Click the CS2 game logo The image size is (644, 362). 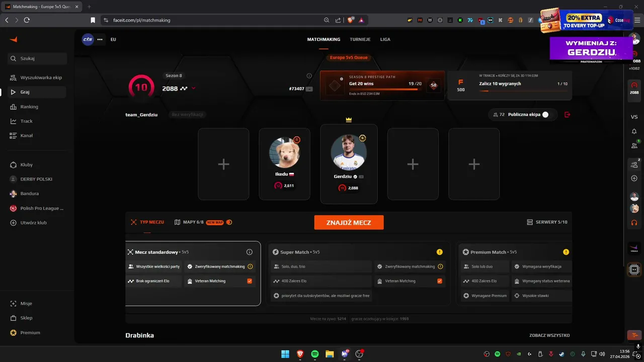click(88, 39)
